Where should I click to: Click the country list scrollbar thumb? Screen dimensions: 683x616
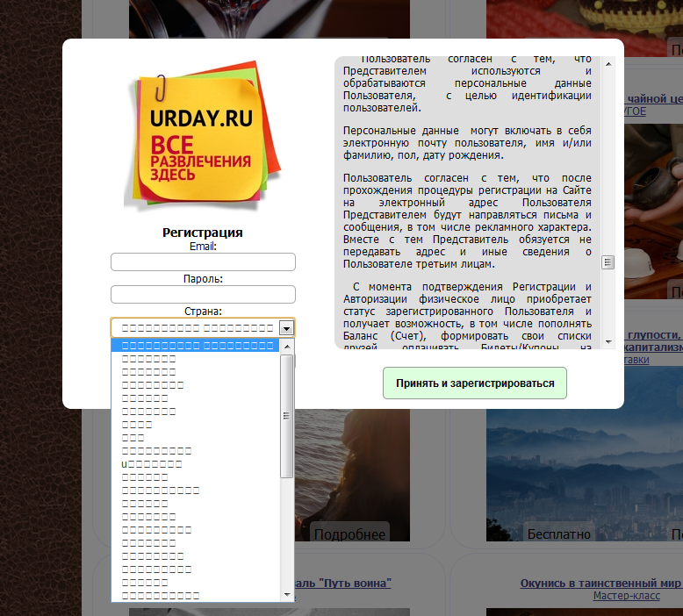tap(286, 416)
